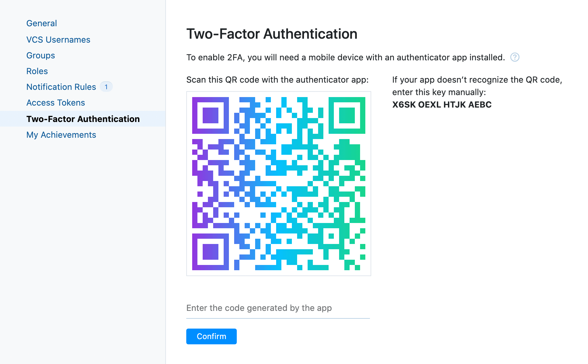
Task: Go to VCS Usernames section
Action: pos(58,40)
